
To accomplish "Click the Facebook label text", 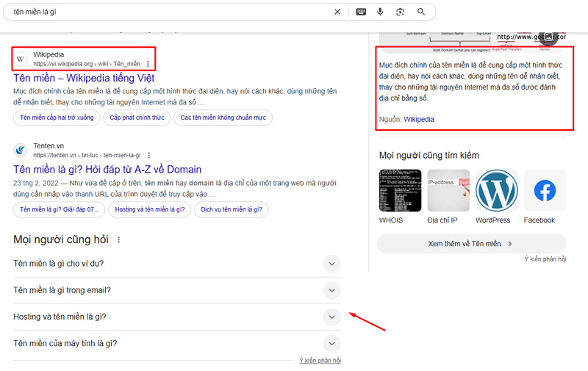I will pyautogui.click(x=539, y=220).
